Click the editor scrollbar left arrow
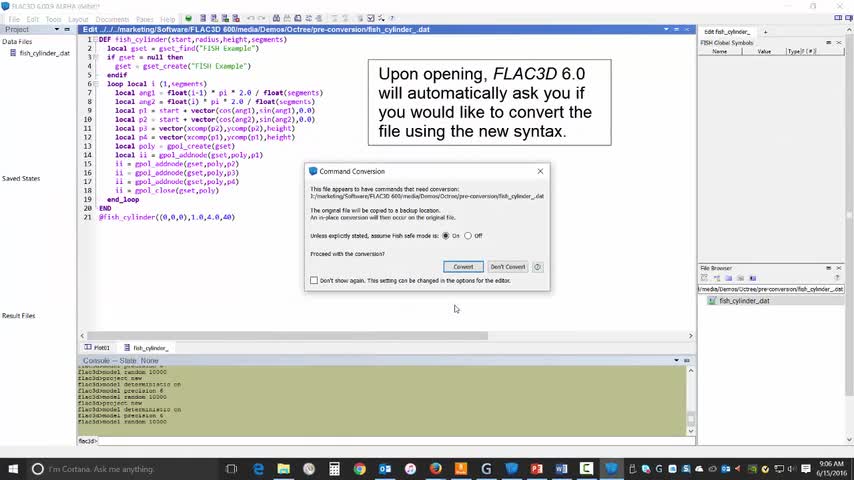The image size is (854, 480). click(82, 336)
